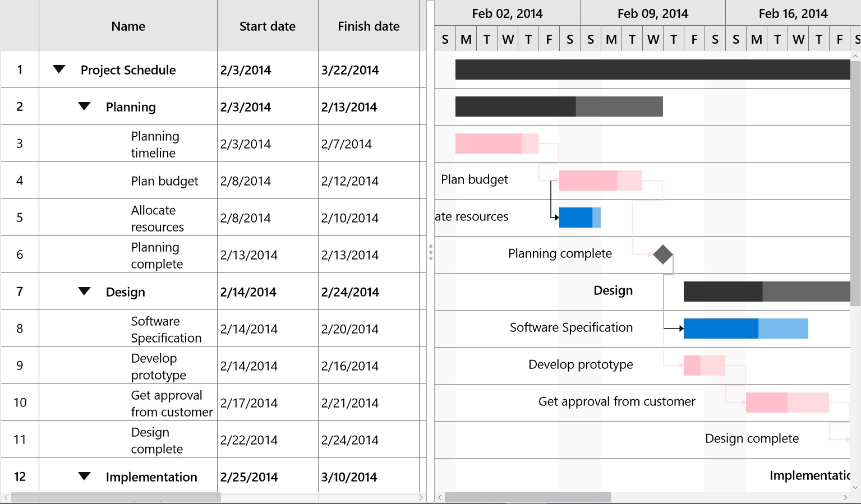Collapse the Design group
This screenshot has width=861, height=504.
(x=84, y=292)
